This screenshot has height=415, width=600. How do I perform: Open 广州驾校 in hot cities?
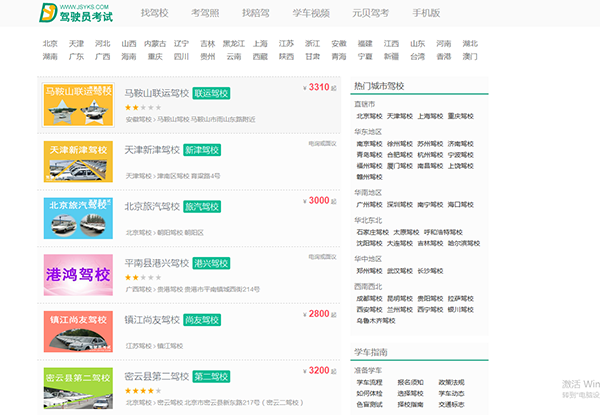[x=369, y=205]
